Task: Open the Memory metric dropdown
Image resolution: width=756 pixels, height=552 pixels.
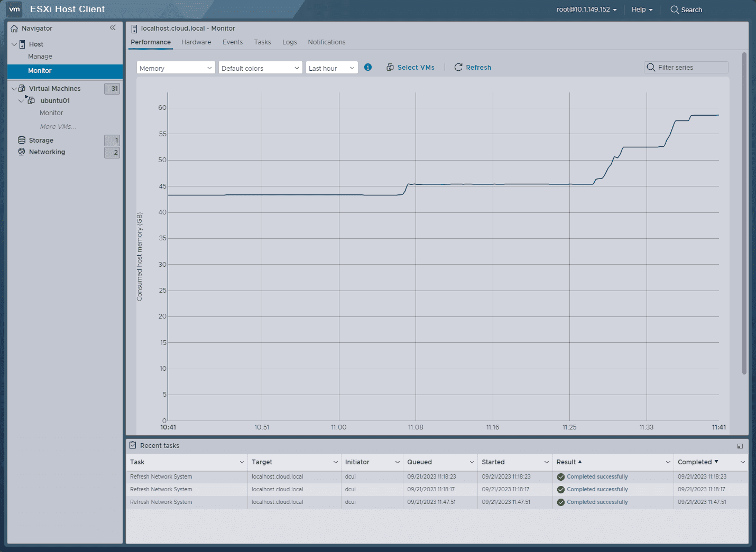Action: tap(176, 68)
